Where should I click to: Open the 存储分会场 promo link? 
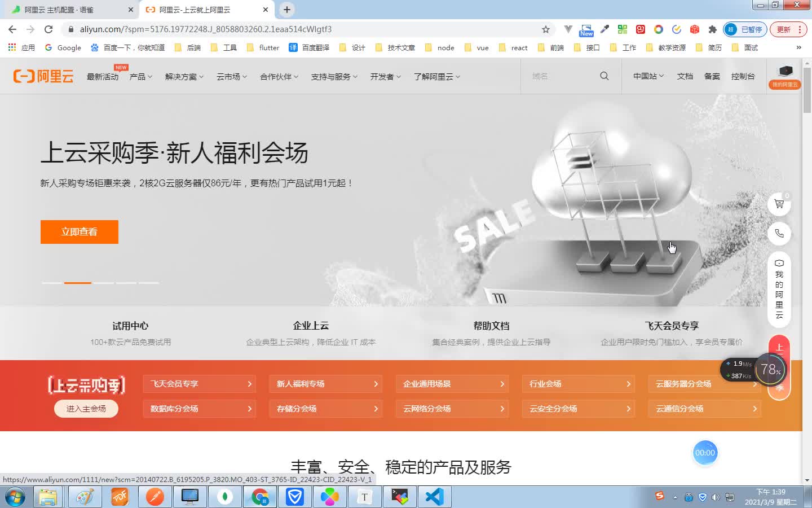(326, 409)
